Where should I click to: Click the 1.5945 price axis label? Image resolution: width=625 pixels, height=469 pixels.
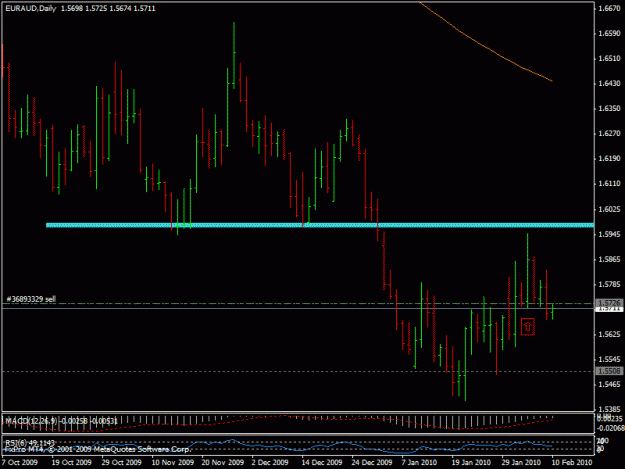[x=609, y=234]
